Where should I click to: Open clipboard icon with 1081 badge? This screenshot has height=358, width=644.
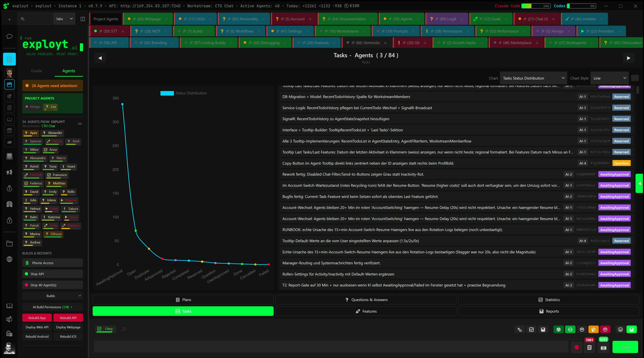coord(590,348)
